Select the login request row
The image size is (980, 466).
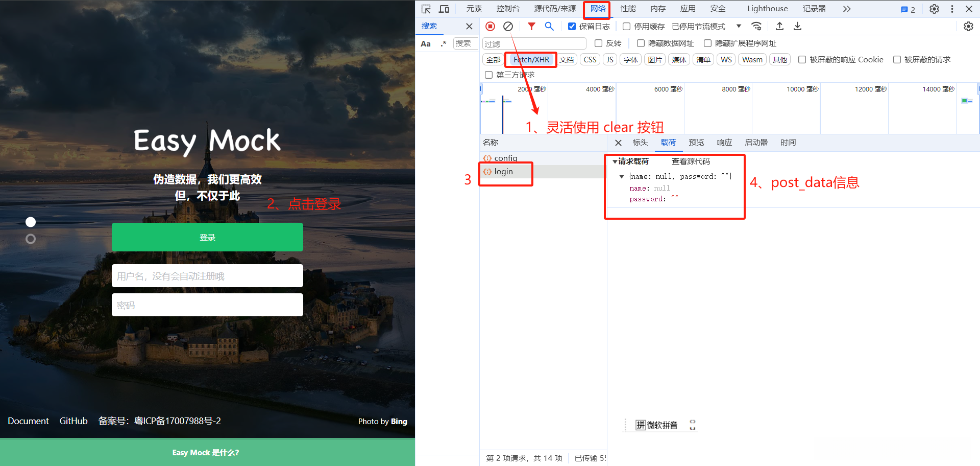543,172
